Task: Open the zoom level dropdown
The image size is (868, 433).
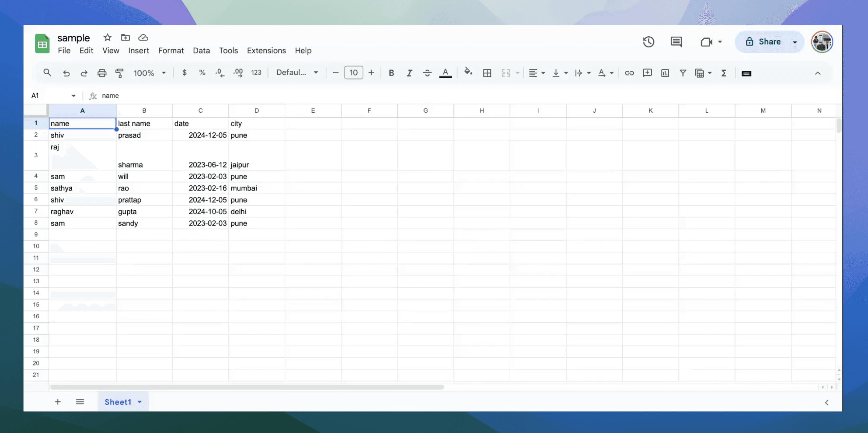Action: [150, 72]
